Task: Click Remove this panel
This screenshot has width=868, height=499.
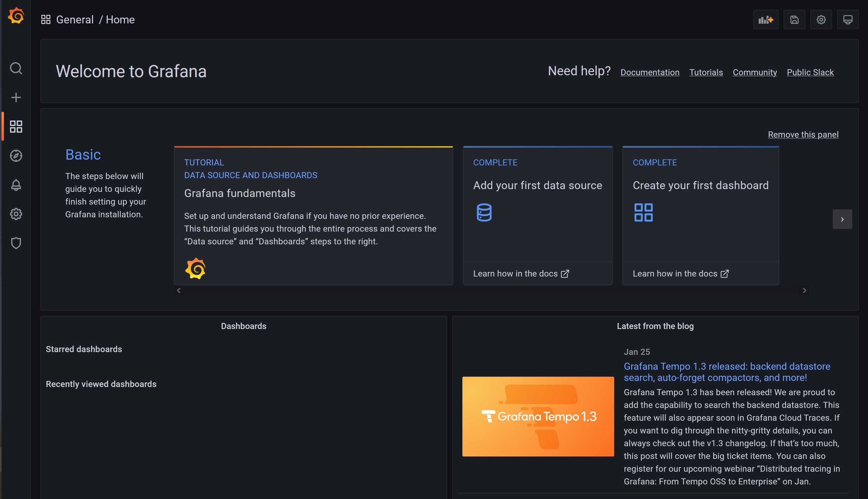Action: click(803, 134)
